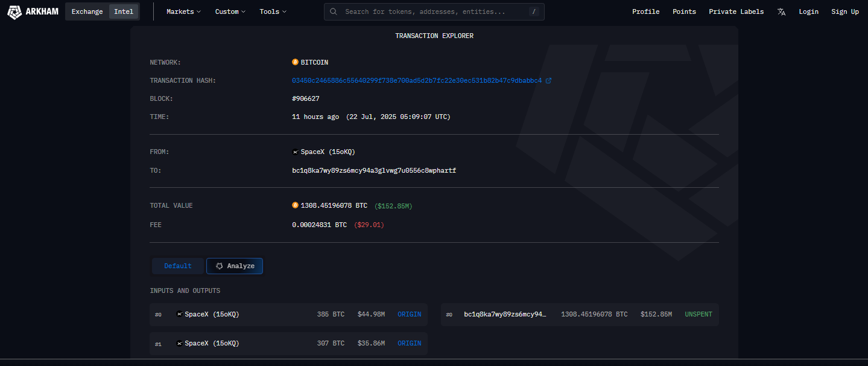Click block number #906627
The image size is (868, 366).
coord(306,98)
